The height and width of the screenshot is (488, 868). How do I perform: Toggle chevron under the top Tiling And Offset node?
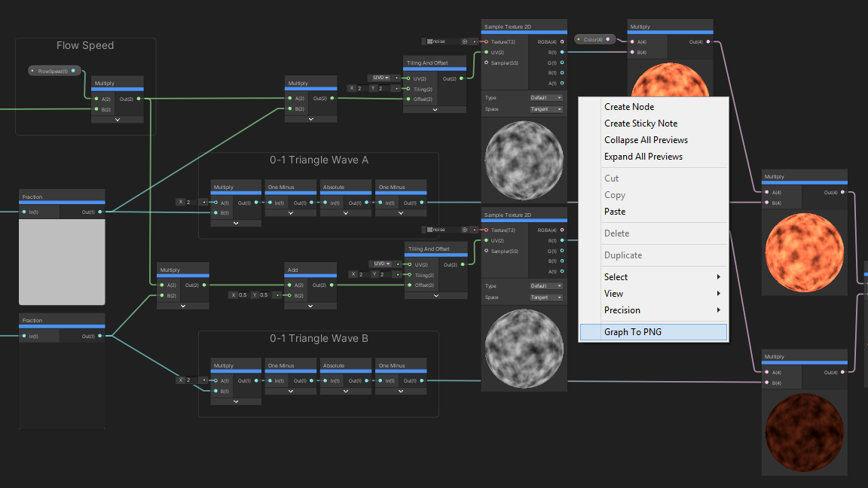coord(435,109)
